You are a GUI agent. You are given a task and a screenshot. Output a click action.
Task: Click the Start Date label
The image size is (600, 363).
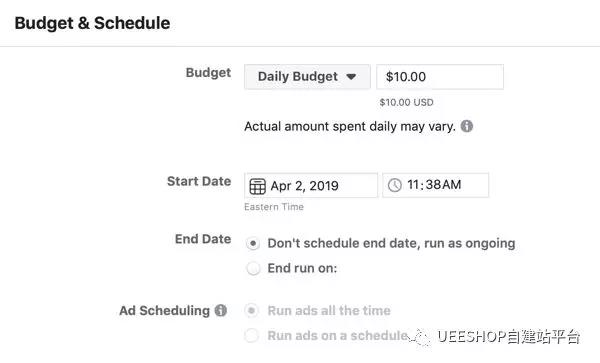199,181
